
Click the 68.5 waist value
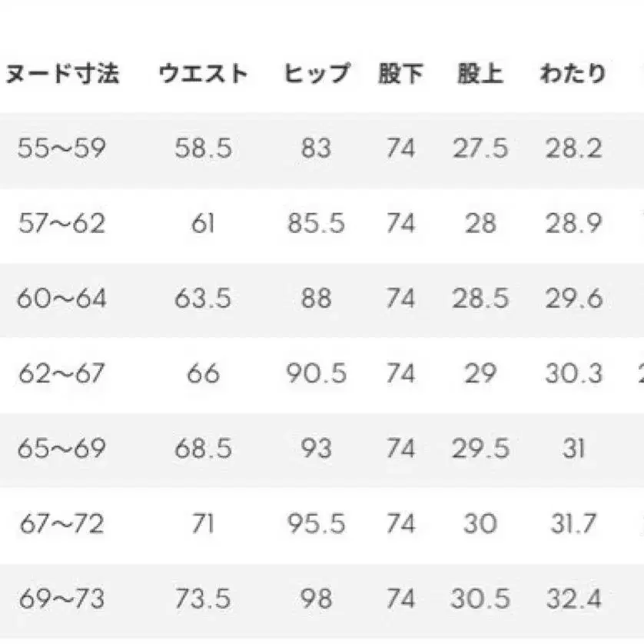(203, 449)
